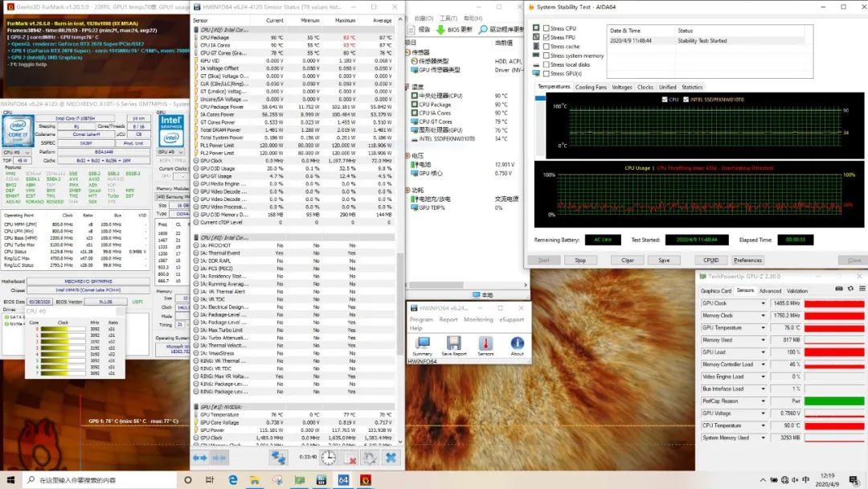
Task: Enable Stress local disks checkbox
Action: point(547,64)
